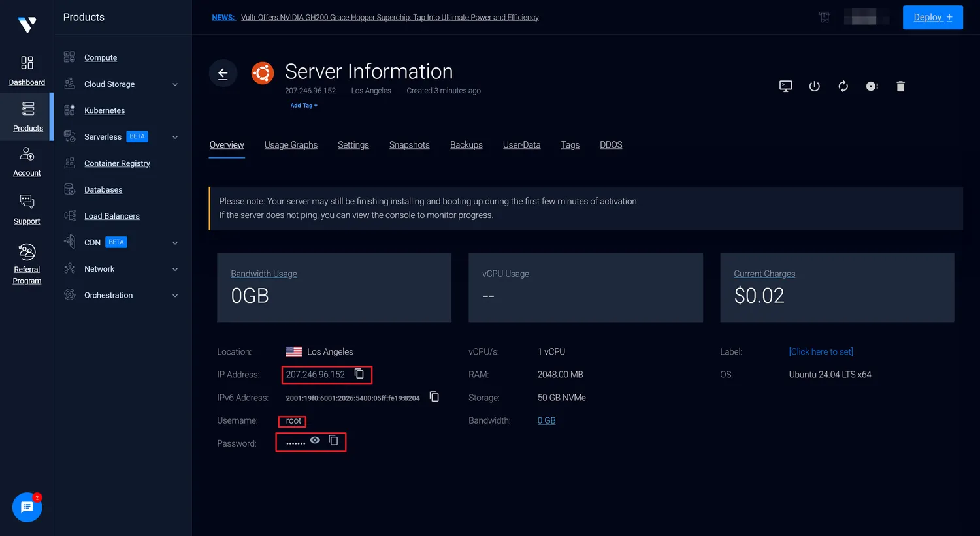Expand the Network menu section

(x=175, y=269)
